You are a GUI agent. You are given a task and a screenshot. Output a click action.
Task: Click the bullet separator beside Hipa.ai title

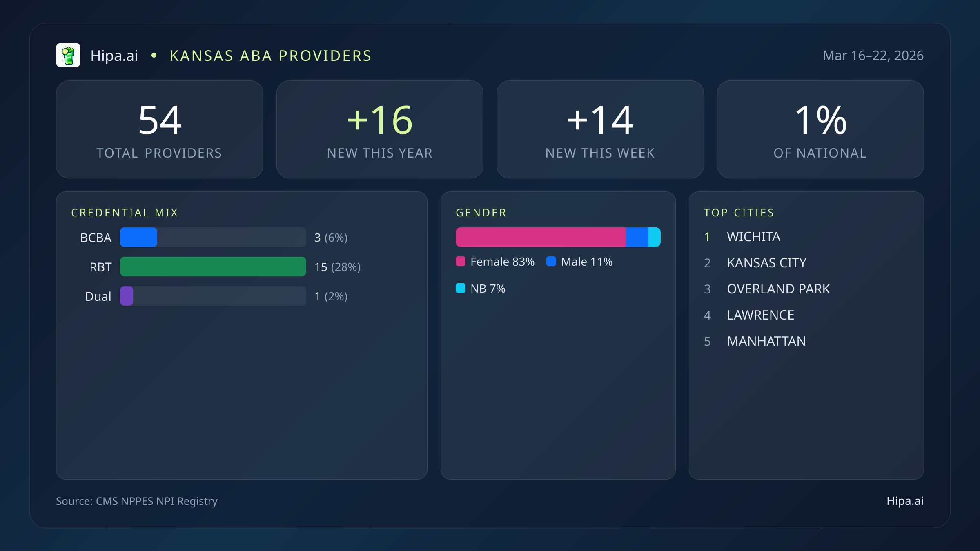(154, 55)
